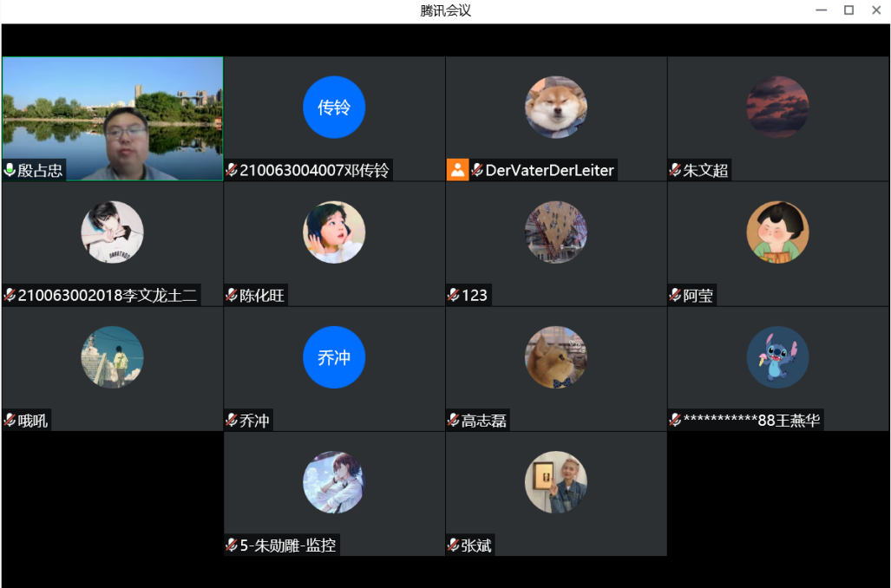Select the Shiba dog avatar of DerVaterDerLeiter

(x=556, y=108)
